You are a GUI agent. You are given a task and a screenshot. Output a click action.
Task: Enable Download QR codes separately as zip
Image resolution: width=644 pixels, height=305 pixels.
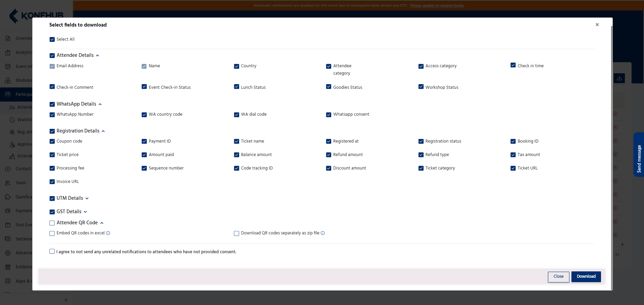237,233
